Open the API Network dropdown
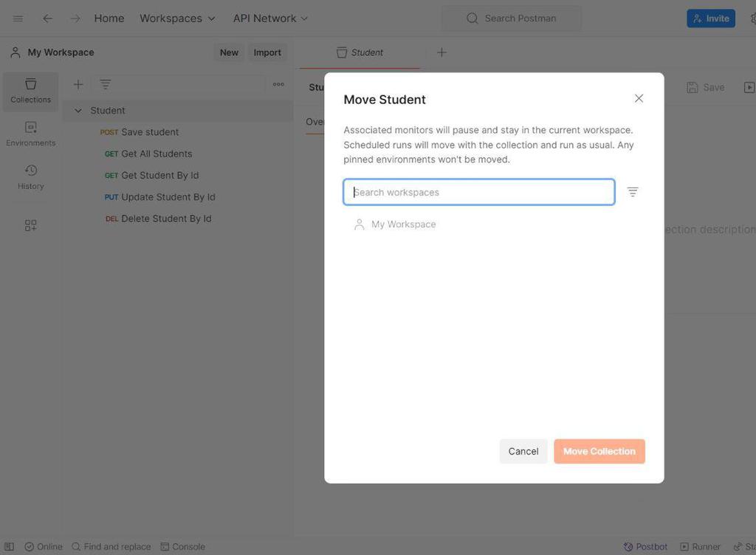This screenshot has width=756, height=555. click(x=270, y=18)
